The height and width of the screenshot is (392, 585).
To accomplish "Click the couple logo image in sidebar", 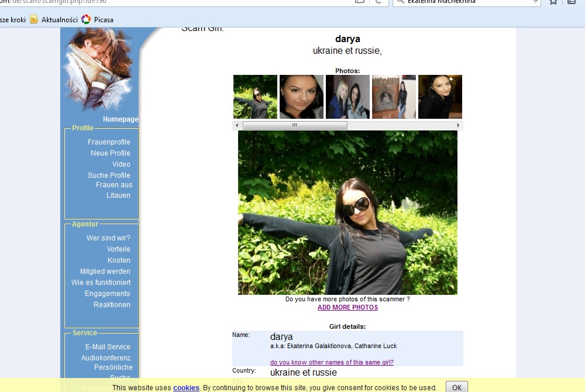I will tap(99, 69).
